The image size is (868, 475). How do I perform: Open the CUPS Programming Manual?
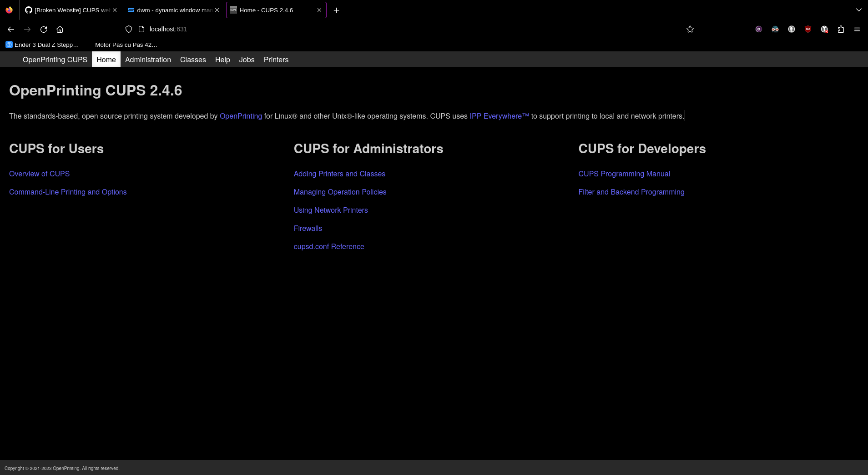tap(624, 174)
